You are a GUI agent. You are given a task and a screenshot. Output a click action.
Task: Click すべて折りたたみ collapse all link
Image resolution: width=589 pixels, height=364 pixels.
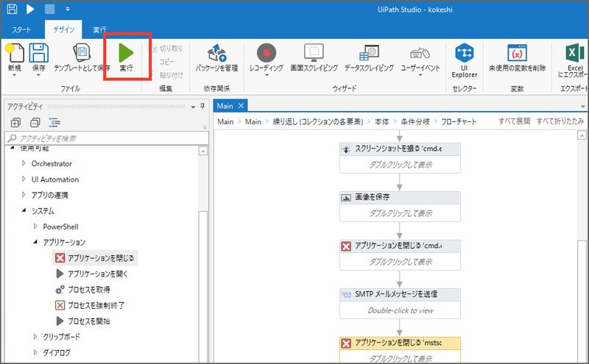point(560,121)
